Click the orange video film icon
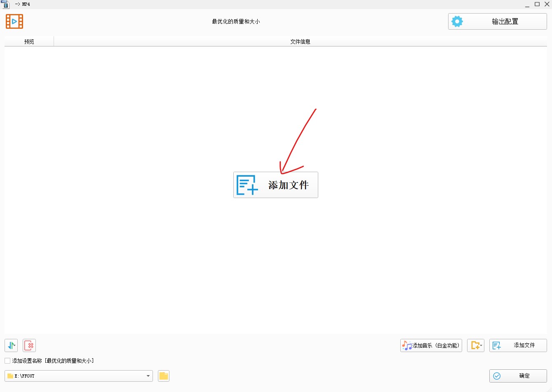 [14, 21]
